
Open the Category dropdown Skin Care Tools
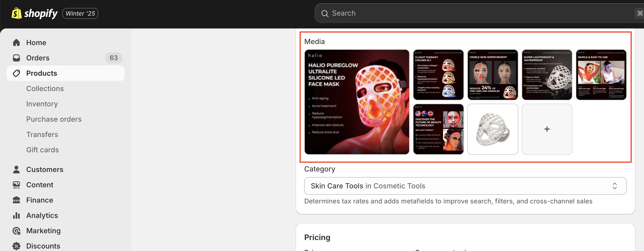(x=465, y=186)
